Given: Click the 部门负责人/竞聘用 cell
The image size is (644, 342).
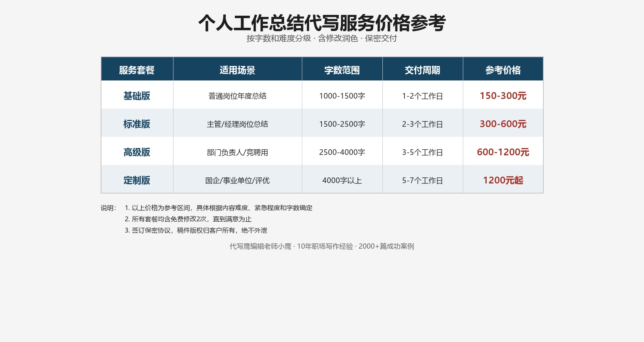Looking at the screenshot, I should [237, 152].
